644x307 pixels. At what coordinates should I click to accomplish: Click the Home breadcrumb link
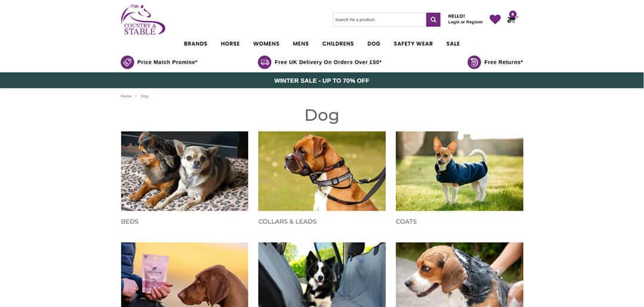click(126, 96)
